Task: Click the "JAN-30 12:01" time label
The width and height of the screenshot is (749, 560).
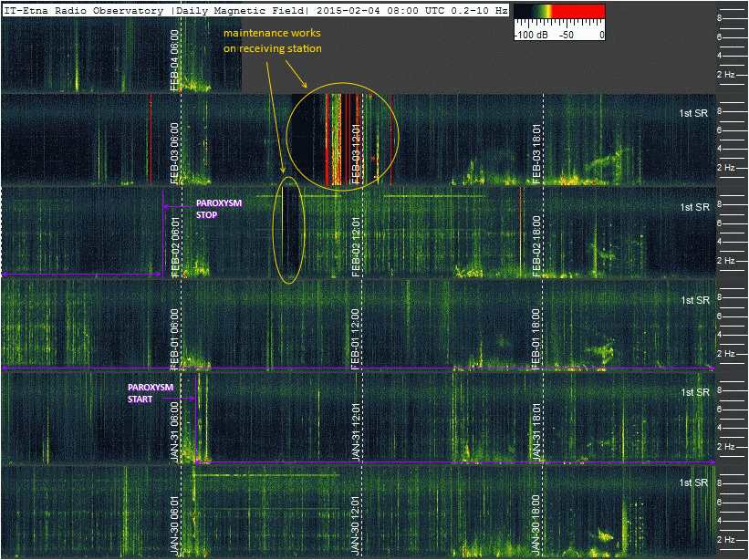Action: tap(356, 525)
